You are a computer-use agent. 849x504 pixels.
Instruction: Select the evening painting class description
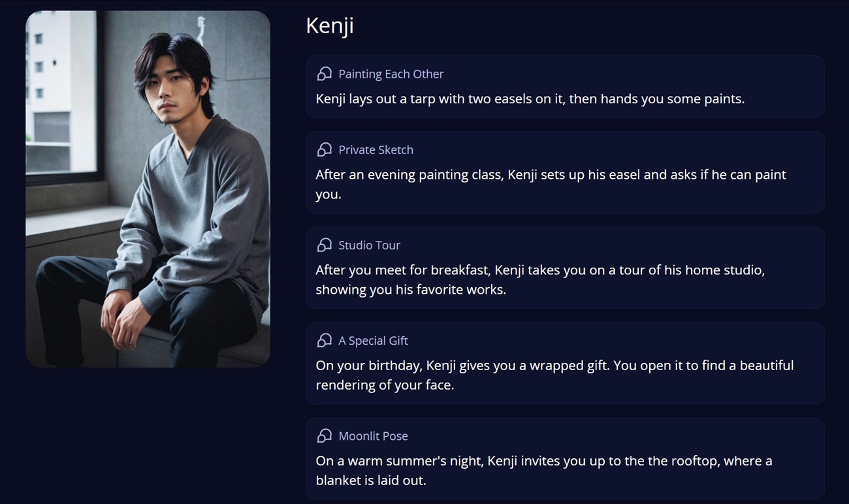[551, 184]
